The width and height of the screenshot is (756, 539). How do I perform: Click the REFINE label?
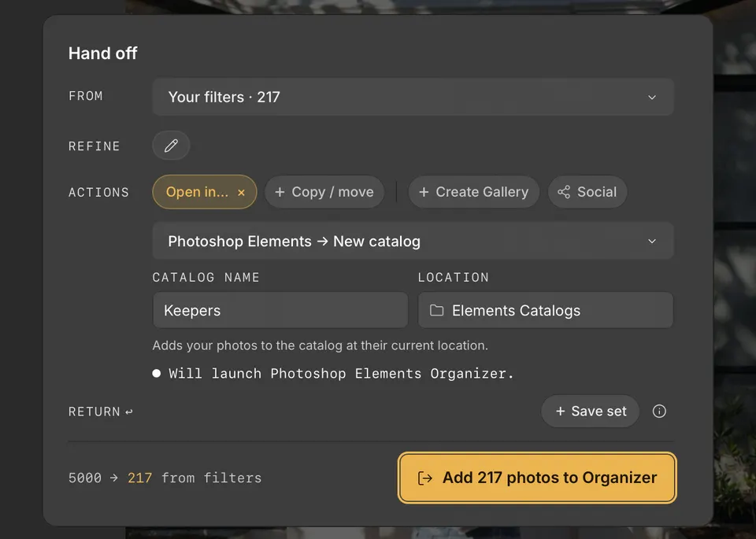(x=94, y=146)
